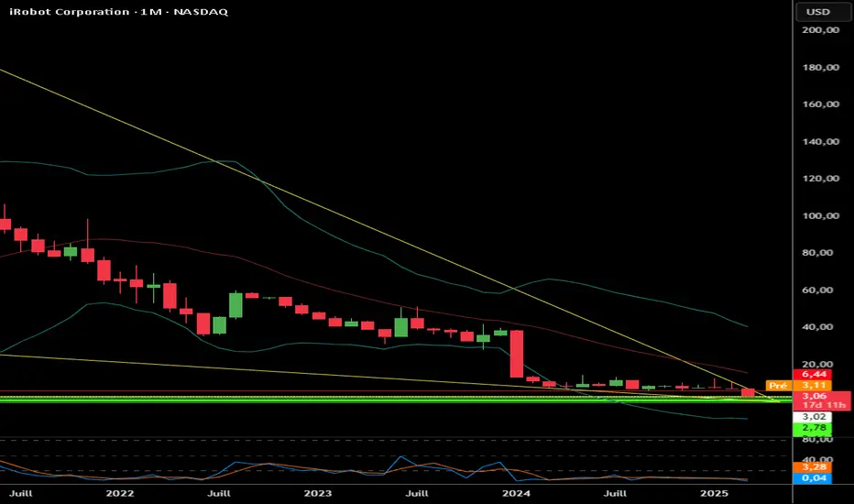Click the orange 3,28 indicator value label

click(x=812, y=467)
